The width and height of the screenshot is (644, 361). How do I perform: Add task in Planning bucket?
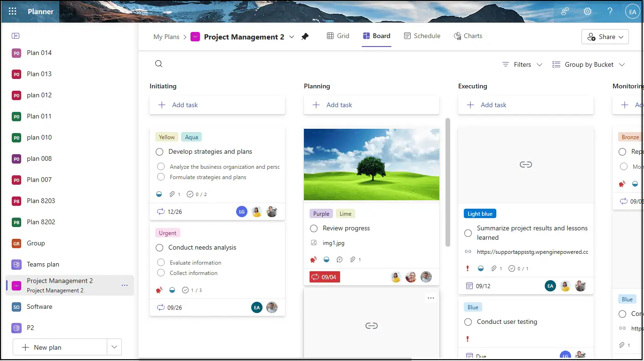pos(372,105)
